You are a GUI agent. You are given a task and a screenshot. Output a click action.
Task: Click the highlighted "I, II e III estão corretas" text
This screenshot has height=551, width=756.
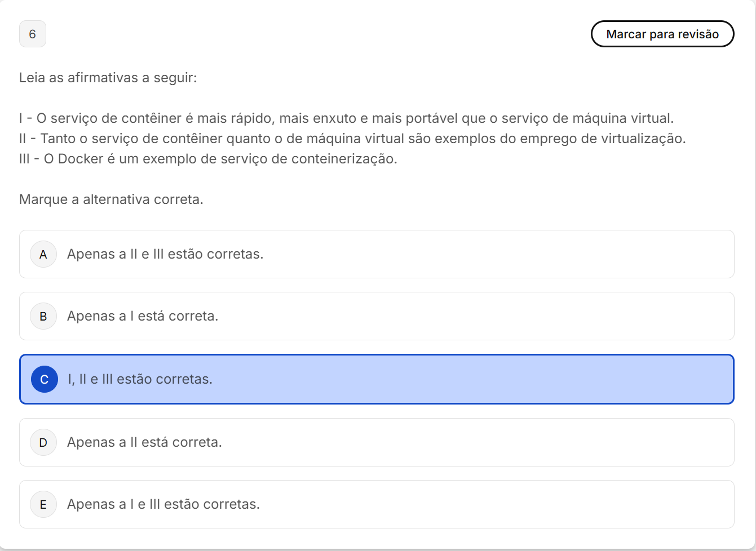click(x=140, y=380)
